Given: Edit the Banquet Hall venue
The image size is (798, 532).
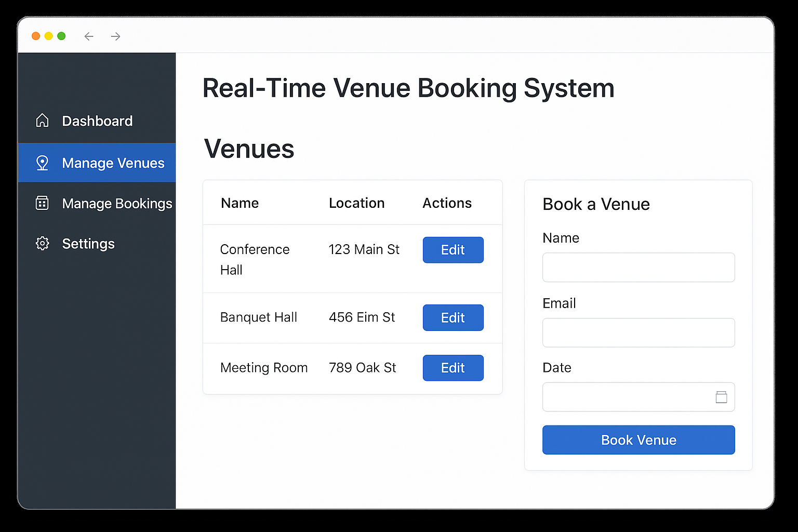Looking at the screenshot, I should coord(453,317).
